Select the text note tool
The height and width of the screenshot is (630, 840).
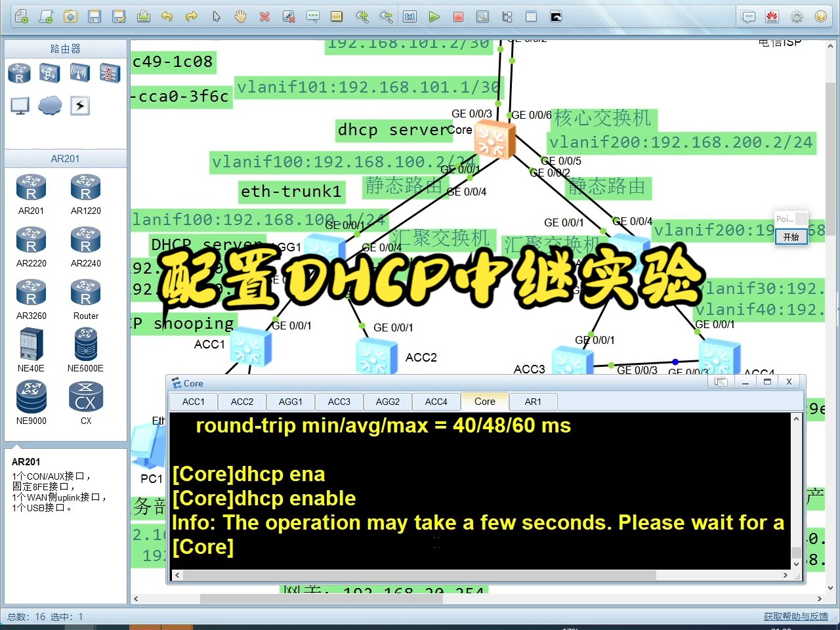click(313, 16)
